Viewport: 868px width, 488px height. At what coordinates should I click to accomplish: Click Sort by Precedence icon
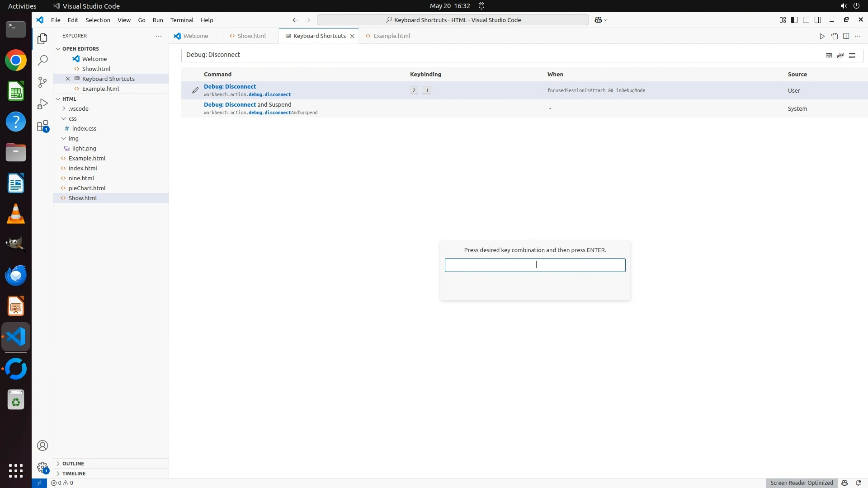tap(840, 55)
